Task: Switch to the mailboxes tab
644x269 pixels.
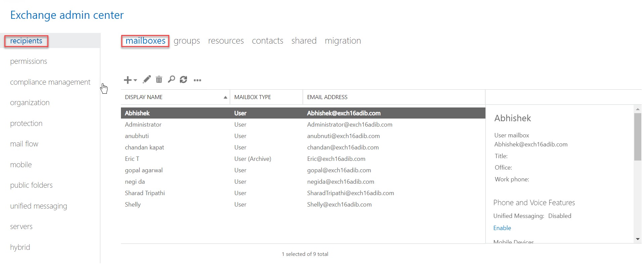Action: coord(145,41)
